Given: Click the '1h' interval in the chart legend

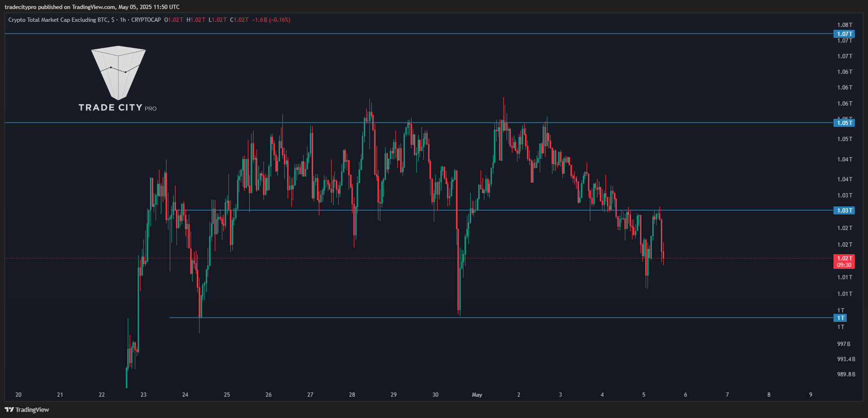Looking at the screenshot, I should point(123,20).
